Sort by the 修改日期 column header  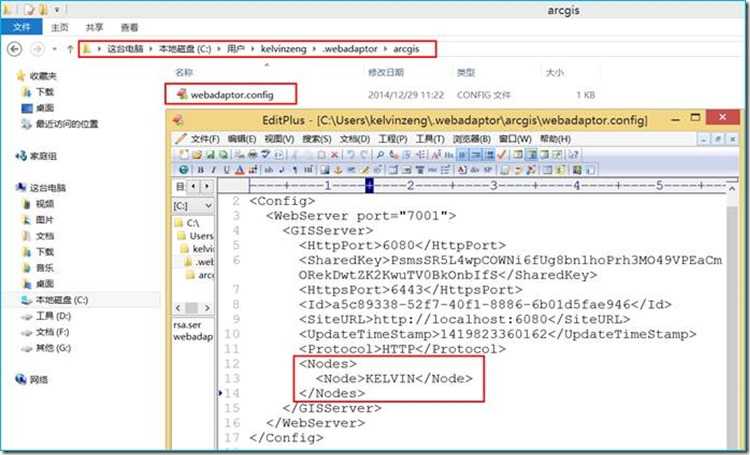click(386, 72)
